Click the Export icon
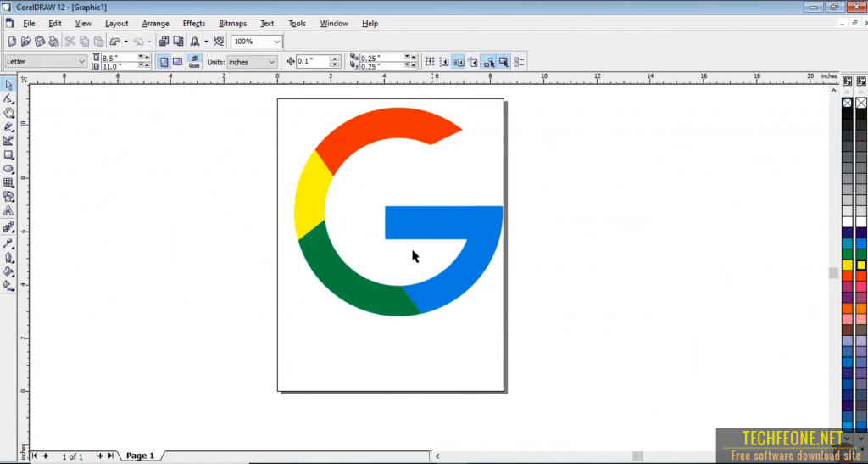This screenshot has width=868, height=464. (x=178, y=42)
